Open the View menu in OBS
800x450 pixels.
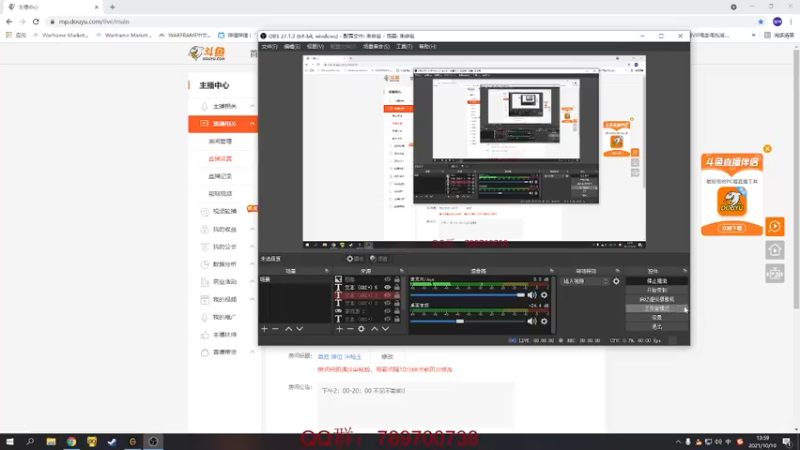pyautogui.click(x=315, y=46)
